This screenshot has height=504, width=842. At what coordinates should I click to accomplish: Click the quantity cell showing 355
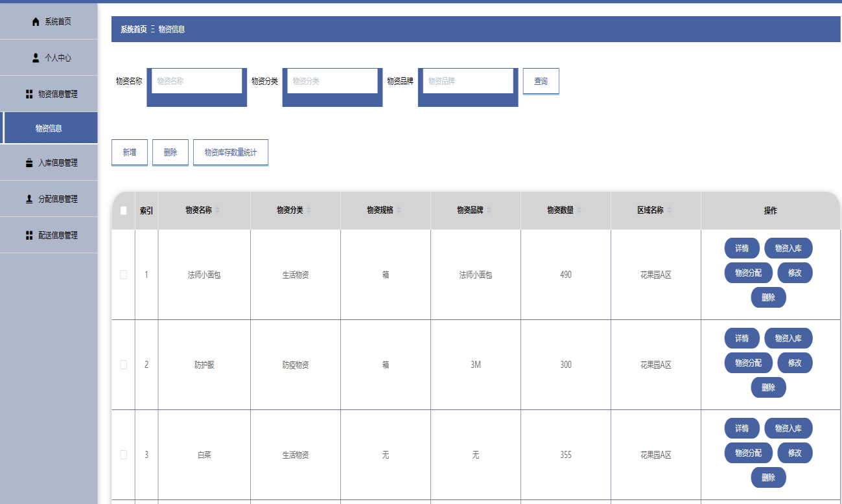[x=566, y=455]
